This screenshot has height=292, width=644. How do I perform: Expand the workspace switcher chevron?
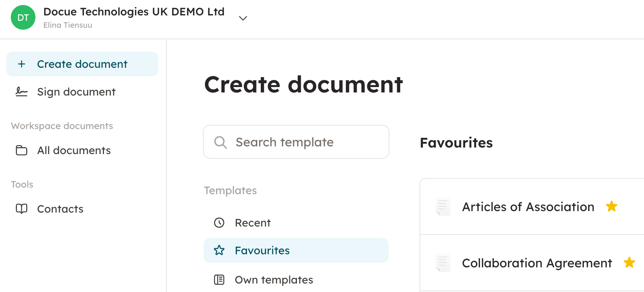click(243, 18)
